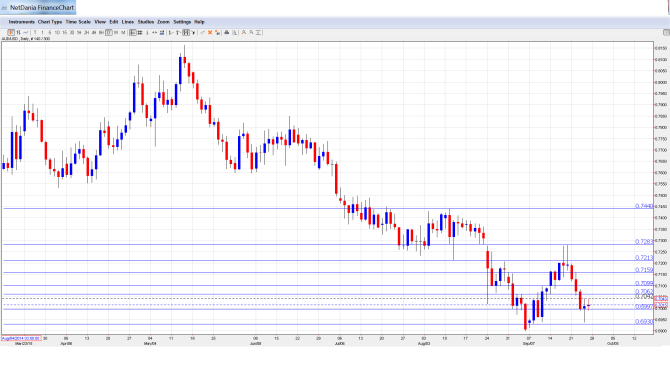Click the zoom-out A icon
This screenshot has height=377, width=670.
click(251, 32)
